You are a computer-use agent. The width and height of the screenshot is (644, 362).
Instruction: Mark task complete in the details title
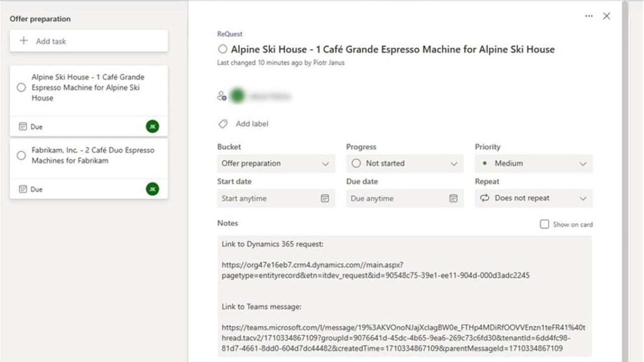point(222,49)
